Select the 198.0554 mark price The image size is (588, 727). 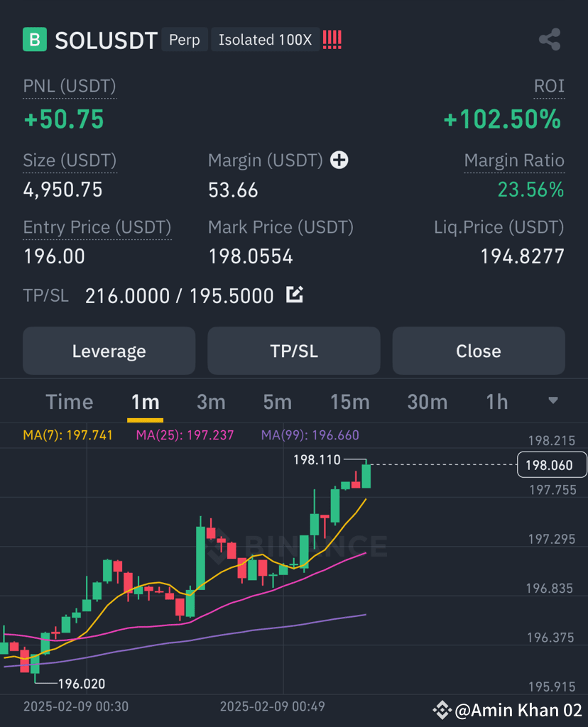251,256
